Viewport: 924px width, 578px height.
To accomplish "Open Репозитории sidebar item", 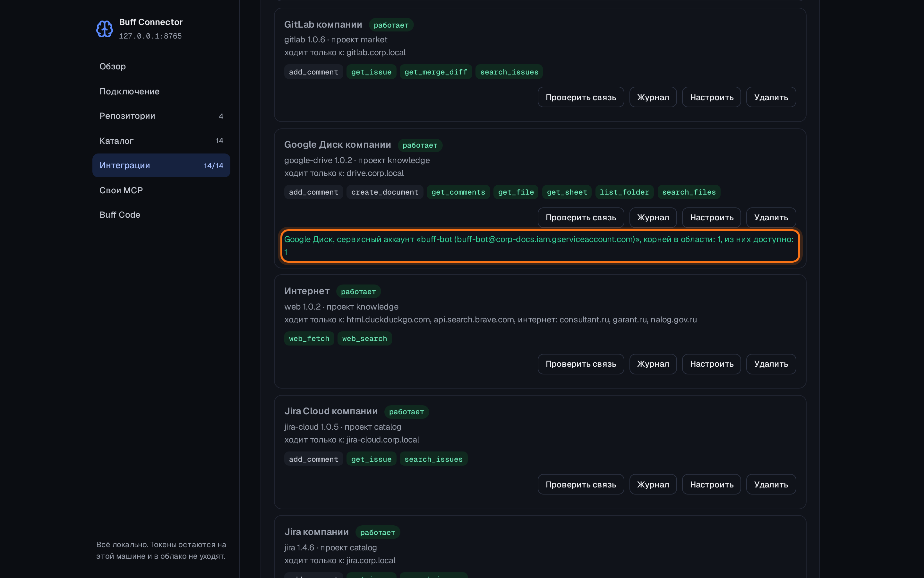I will click(x=161, y=116).
